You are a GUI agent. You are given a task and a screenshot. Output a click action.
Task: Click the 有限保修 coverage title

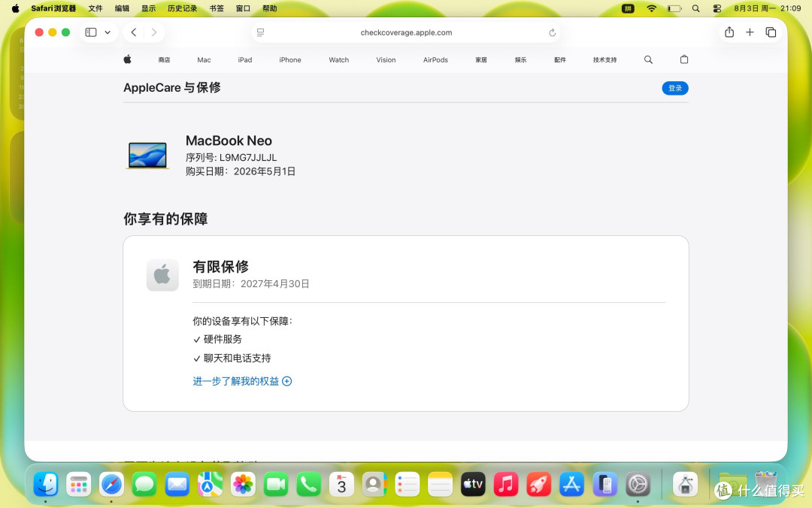coord(220,267)
